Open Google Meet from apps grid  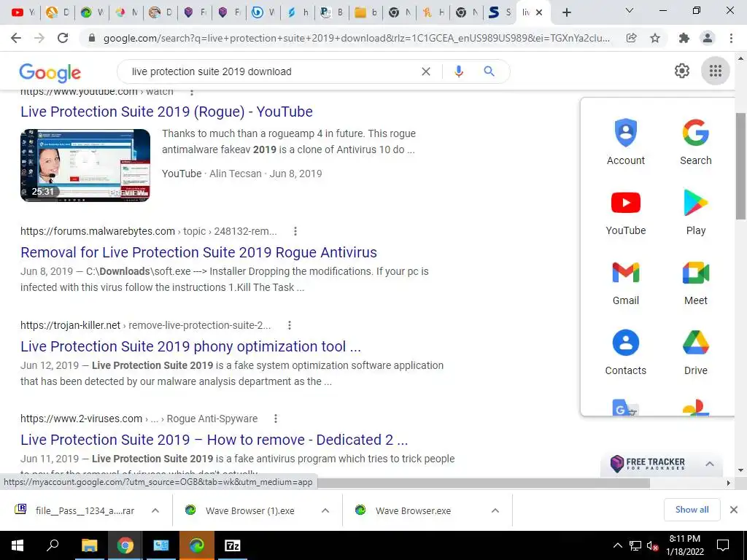(x=695, y=282)
